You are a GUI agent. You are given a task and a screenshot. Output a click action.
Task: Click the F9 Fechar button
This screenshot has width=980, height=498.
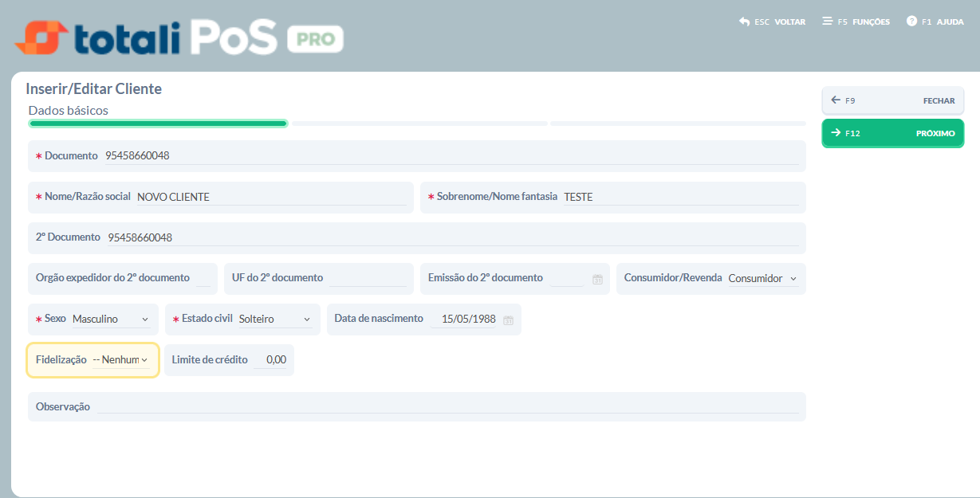pos(893,101)
